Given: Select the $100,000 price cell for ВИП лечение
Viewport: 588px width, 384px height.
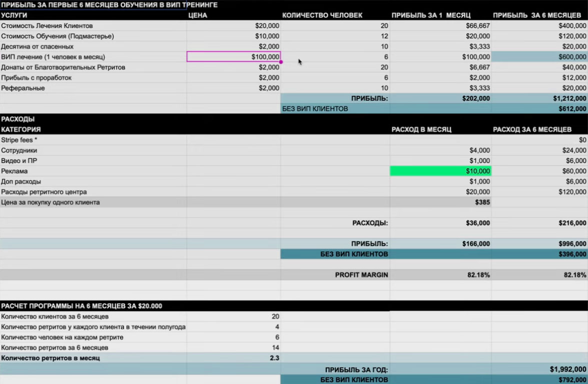Looking at the screenshot, I should click(234, 56).
